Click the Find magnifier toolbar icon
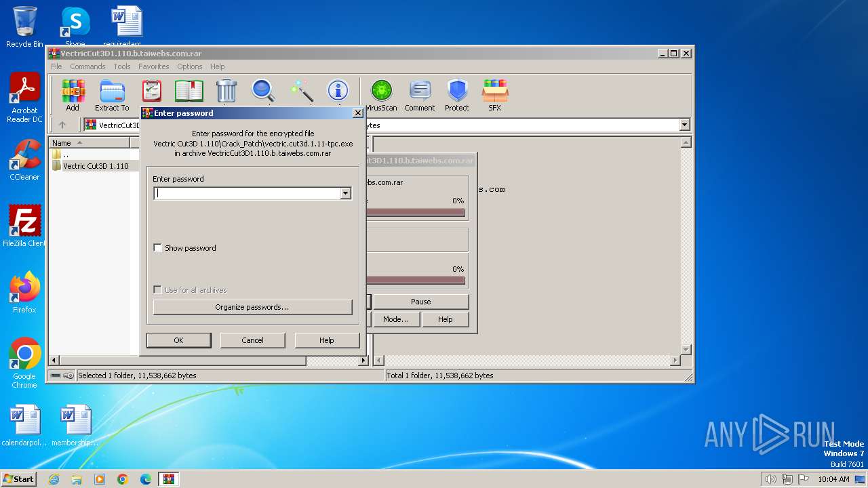868x488 pixels. pos(263,91)
